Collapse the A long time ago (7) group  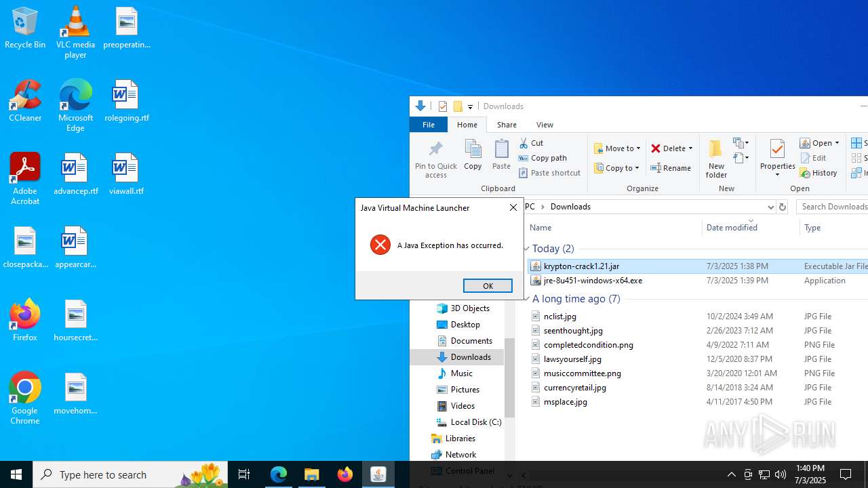pos(527,299)
